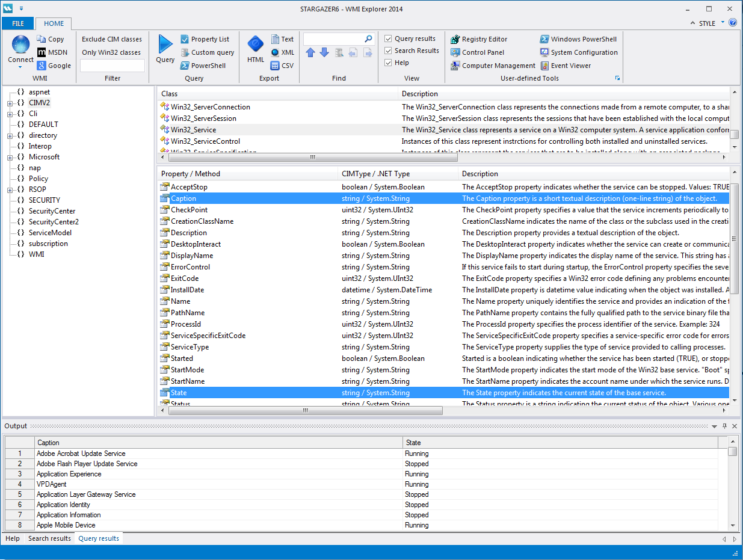Screen dimensions: 743x560
Task: Launch Event Viewer
Action: click(566, 66)
